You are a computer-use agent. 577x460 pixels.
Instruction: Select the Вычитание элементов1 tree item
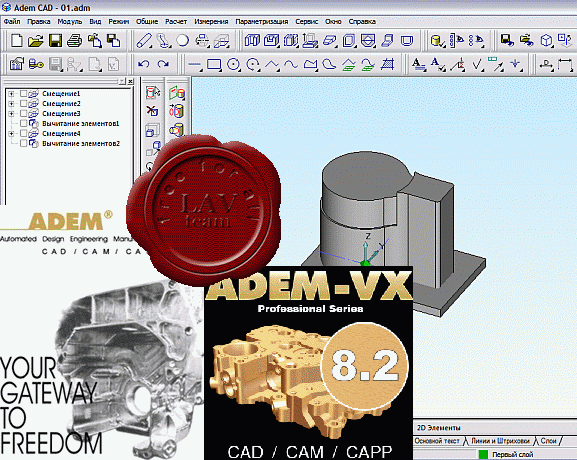click(81, 124)
